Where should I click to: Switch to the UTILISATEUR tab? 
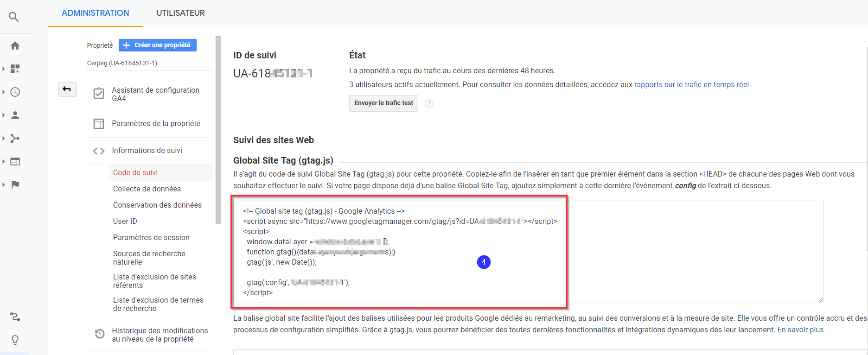(x=180, y=13)
